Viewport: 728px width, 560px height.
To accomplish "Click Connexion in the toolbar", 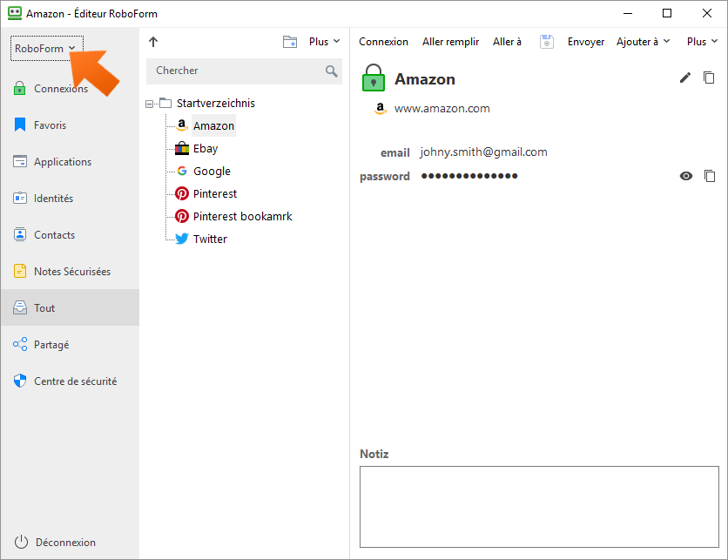I will pos(383,42).
